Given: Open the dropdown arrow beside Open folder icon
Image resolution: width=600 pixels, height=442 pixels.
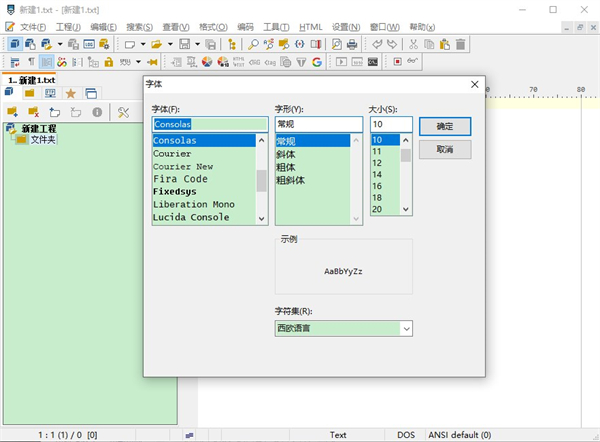Looking at the screenshot, I should tap(170, 44).
